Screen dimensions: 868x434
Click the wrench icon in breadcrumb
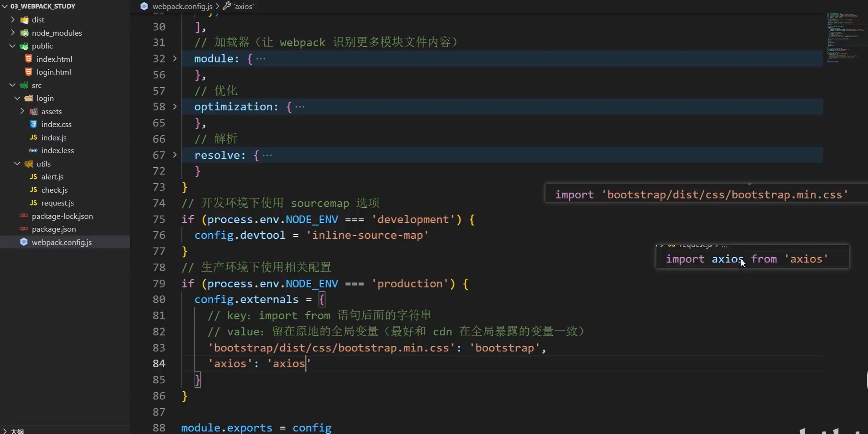click(x=227, y=6)
